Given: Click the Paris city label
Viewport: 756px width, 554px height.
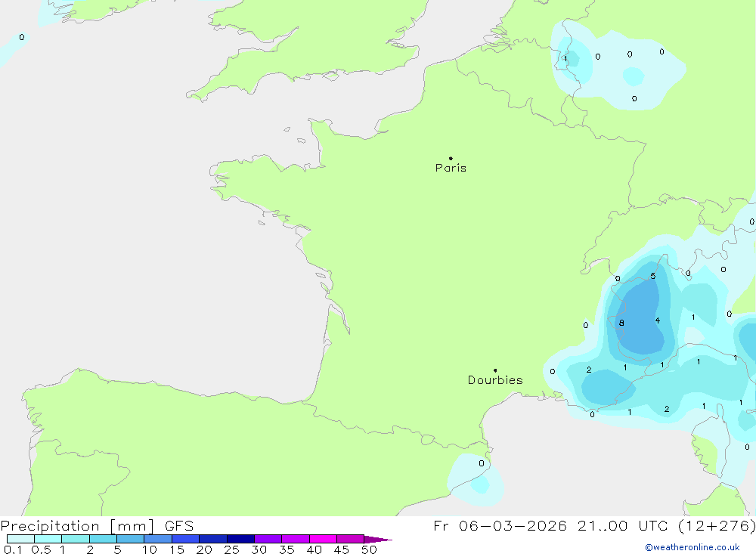Looking at the screenshot, I should (x=451, y=168).
